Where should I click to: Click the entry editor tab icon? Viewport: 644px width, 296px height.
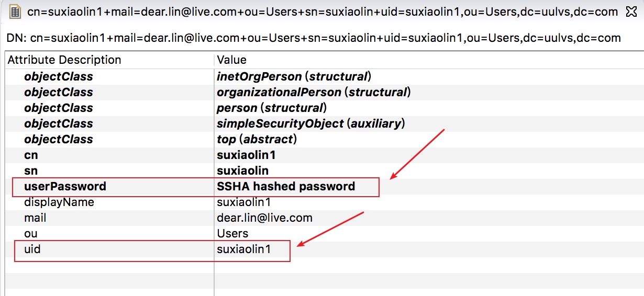(16, 12)
